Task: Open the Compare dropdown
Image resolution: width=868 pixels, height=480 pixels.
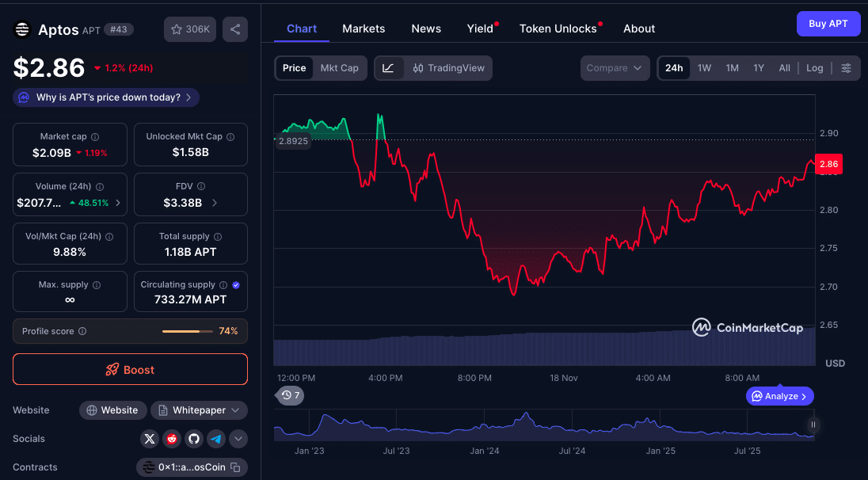Action: 615,68
